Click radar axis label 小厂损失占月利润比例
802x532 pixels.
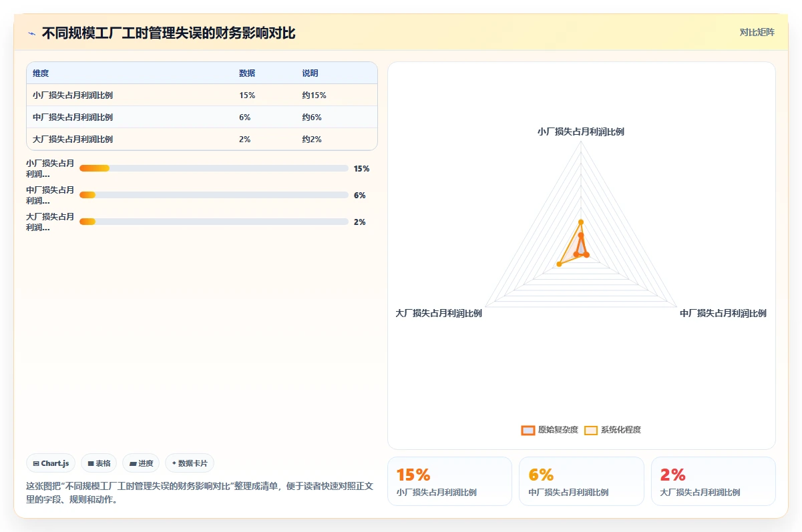tap(581, 132)
